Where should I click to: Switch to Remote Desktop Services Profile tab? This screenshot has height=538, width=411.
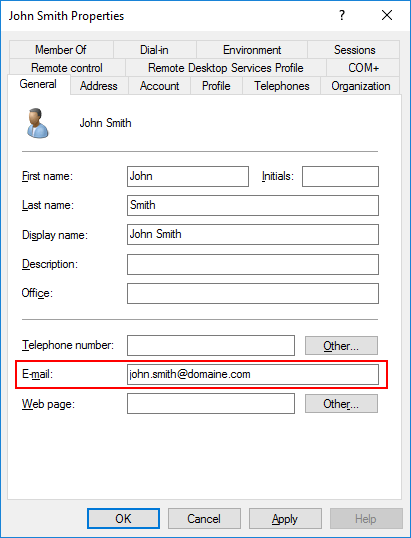pos(226,68)
